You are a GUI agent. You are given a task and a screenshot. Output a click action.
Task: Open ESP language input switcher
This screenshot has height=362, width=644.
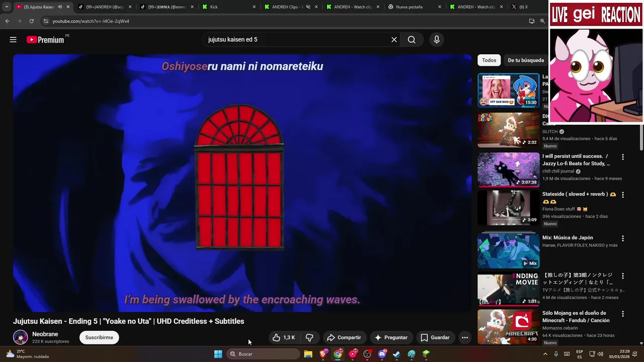pos(580,354)
